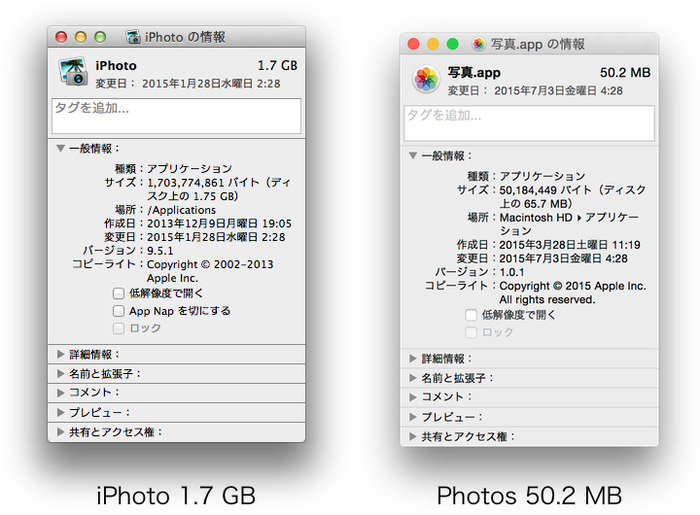Click the iPhoto app icon in the info header
700x515 pixels.
[x=73, y=71]
